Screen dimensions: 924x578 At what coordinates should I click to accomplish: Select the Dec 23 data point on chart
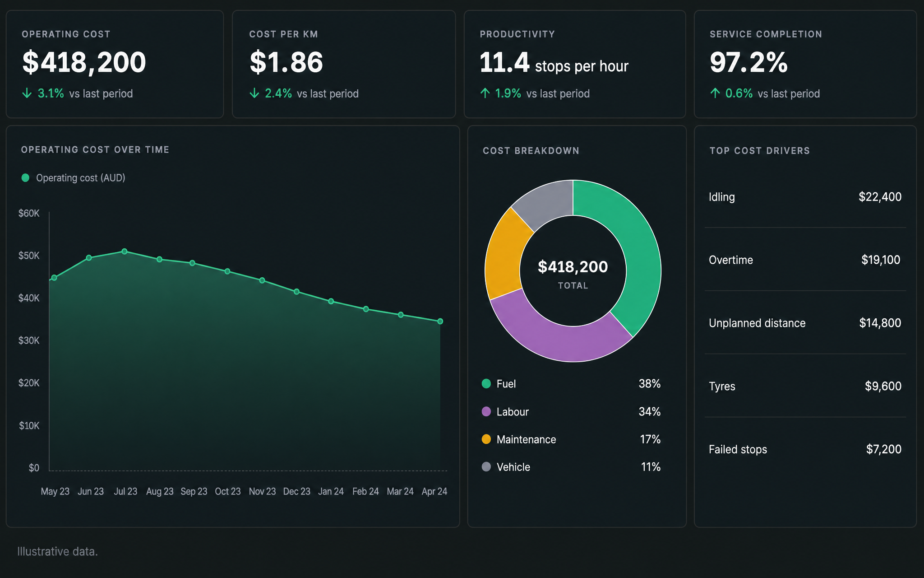pos(296,292)
